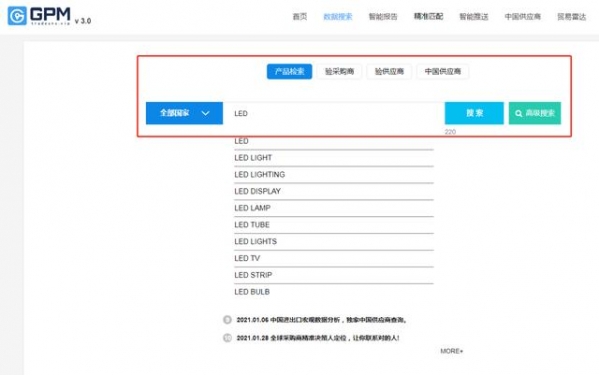Viewport: 599px width, 375px height.
Task: Select the 中国供应商 search tab
Action: [442, 71]
